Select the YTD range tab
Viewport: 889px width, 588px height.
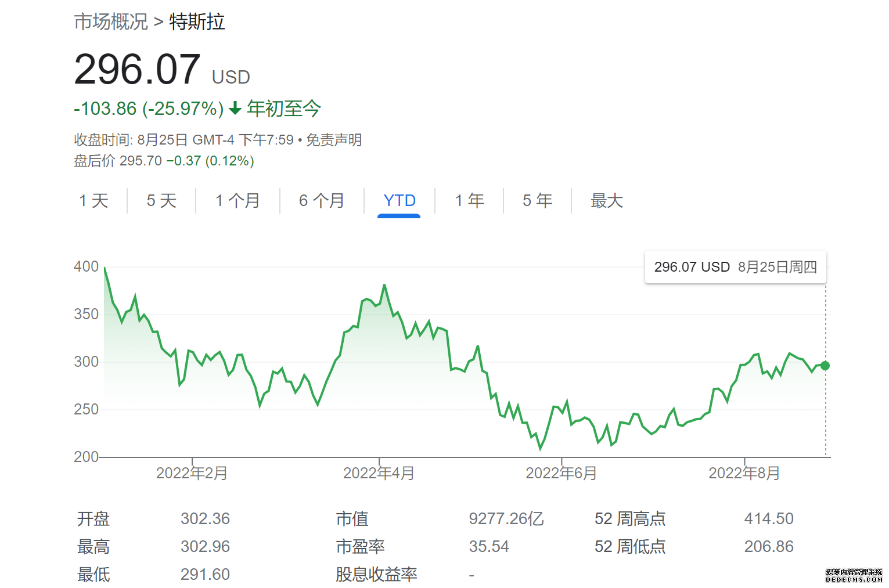399,201
